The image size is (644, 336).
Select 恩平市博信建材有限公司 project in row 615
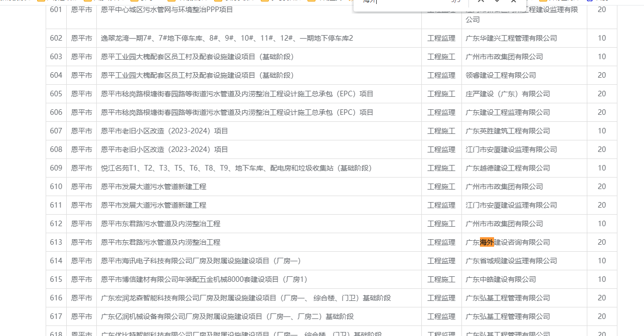tap(204, 279)
